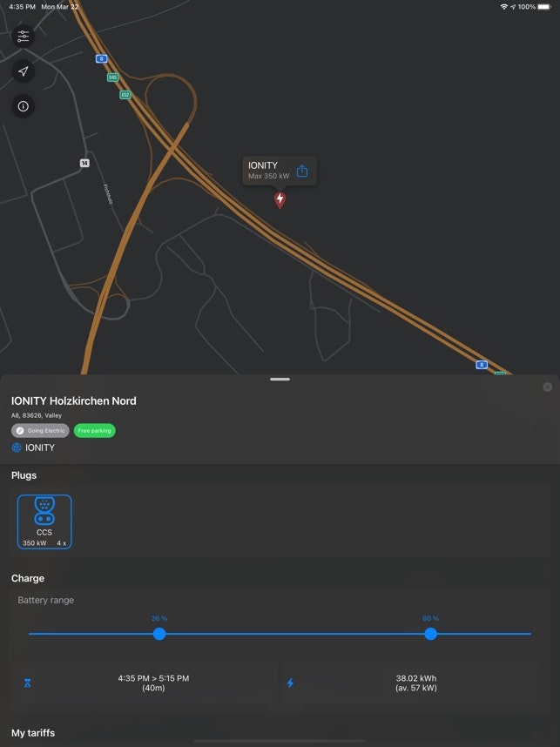This screenshot has height=747, width=560.
Task: Tap the Free parking tag
Action: point(94,431)
